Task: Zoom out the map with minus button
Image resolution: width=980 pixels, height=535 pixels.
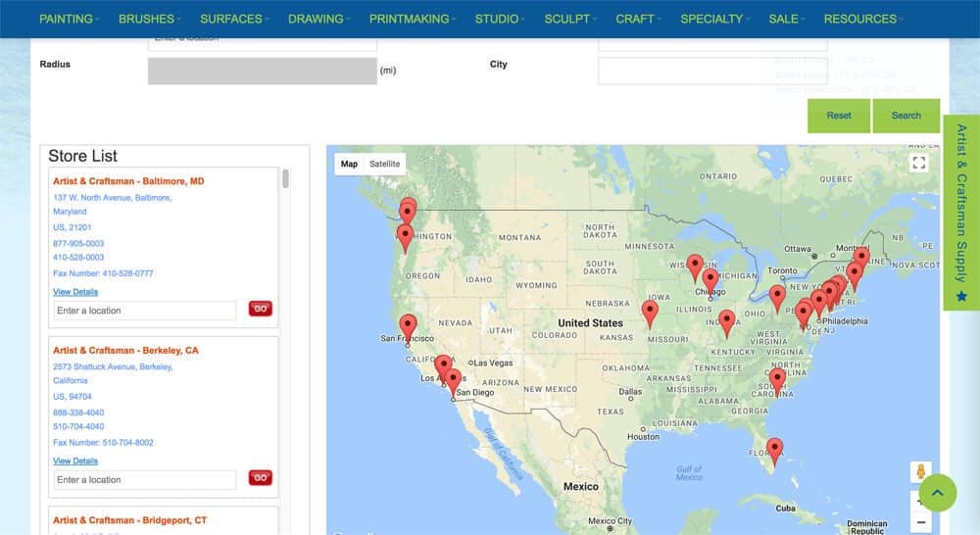Action: pos(921,522)
